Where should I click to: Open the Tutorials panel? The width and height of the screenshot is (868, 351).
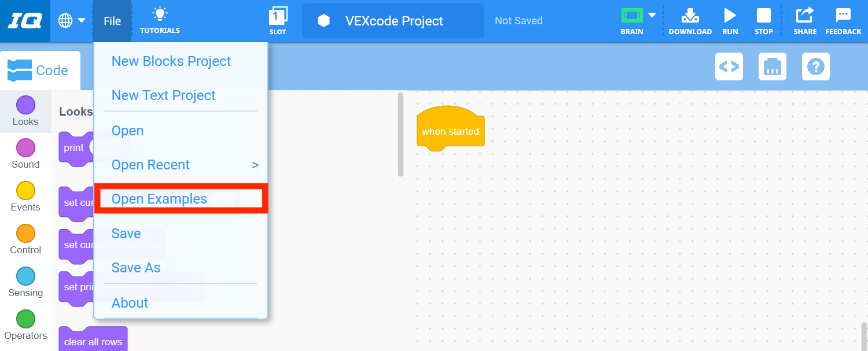(x=160, y=21)
